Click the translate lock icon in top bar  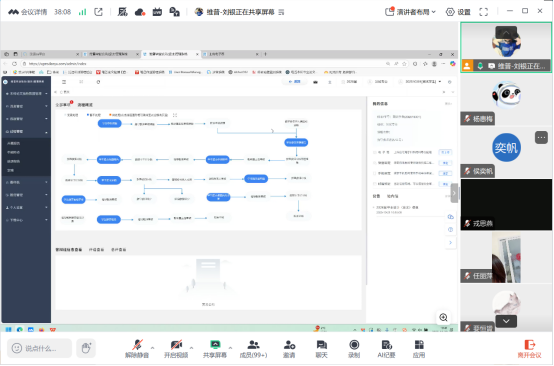click(174, 12)
